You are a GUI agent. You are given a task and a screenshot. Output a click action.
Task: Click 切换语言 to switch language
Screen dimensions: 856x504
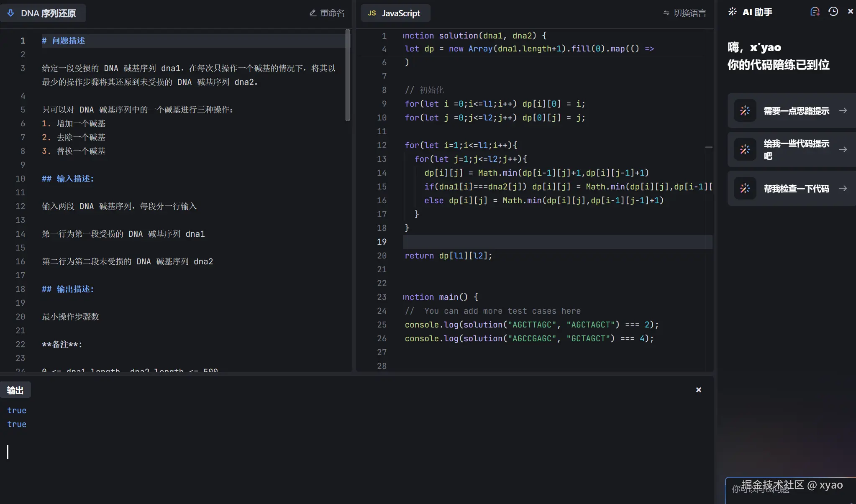[689, 13]
